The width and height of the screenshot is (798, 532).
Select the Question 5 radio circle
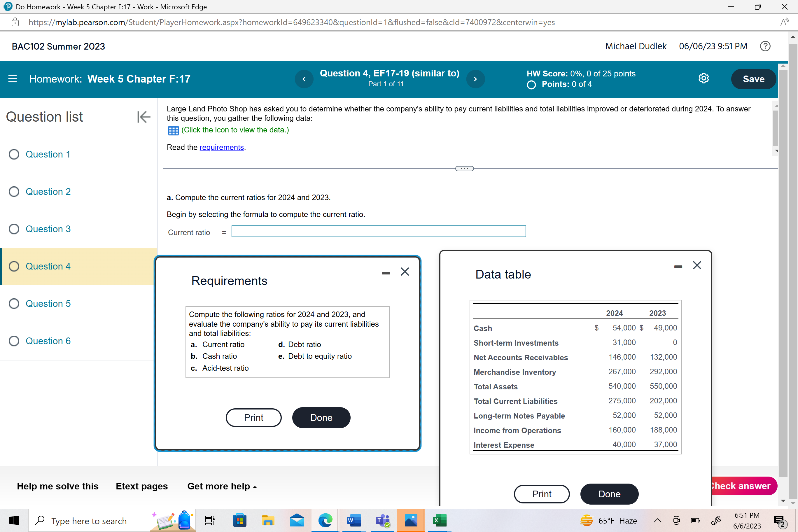(x=14, y=304)
